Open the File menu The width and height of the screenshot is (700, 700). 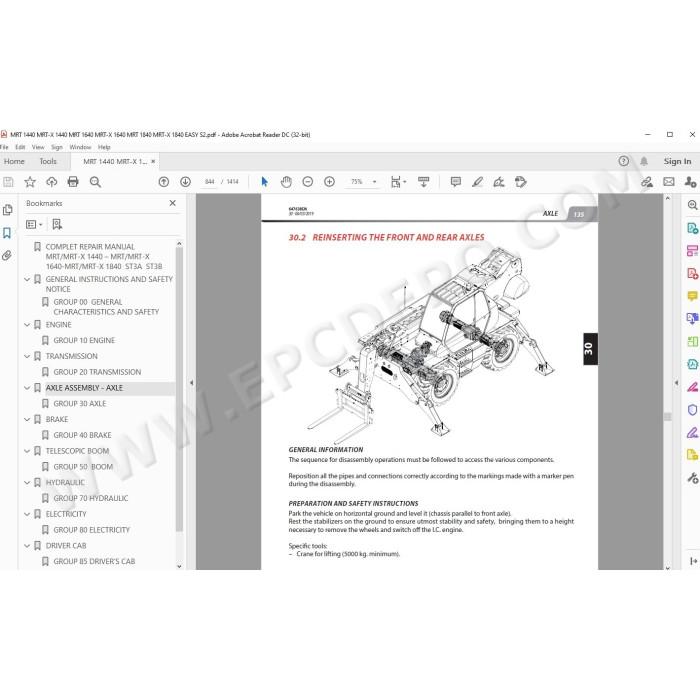pyautogui.click(x=4, y=147)
